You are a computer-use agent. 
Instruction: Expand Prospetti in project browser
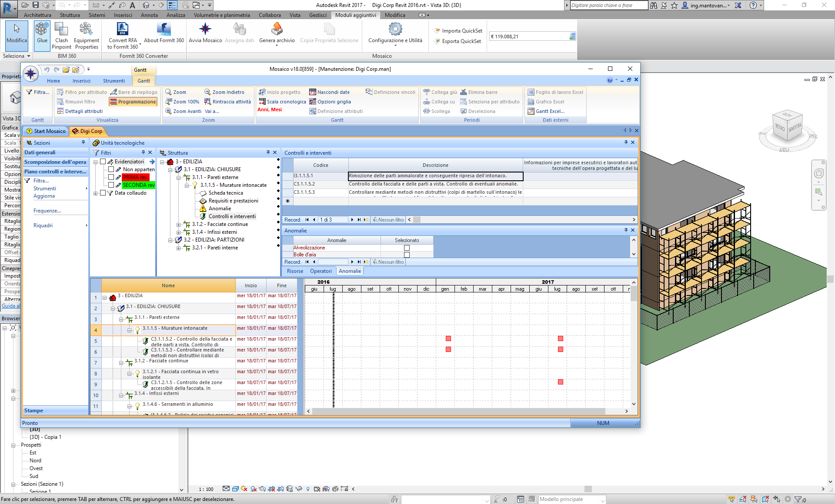(13, 445)
